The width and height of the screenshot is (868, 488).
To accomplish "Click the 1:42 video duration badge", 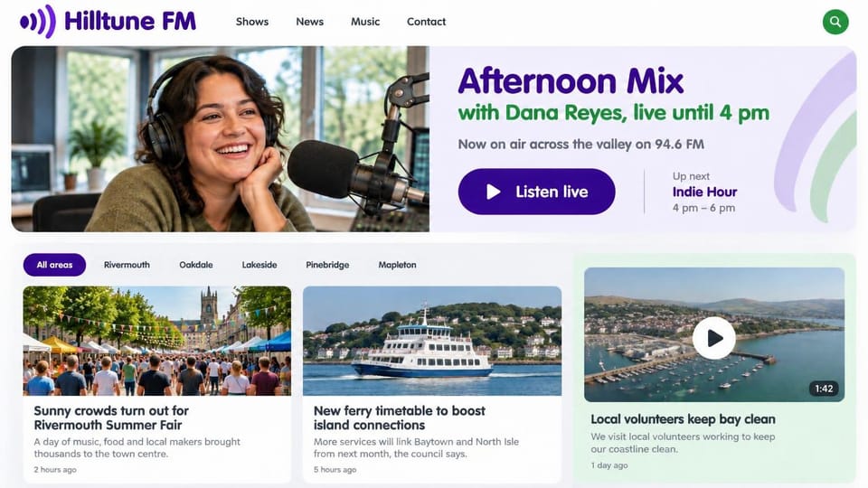I will pyautogui.click(x=824, y=389).
